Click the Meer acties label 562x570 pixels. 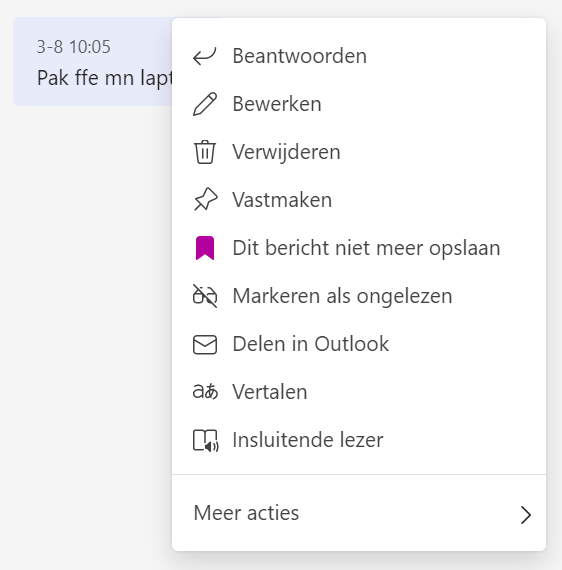click(x=246, y=513)
